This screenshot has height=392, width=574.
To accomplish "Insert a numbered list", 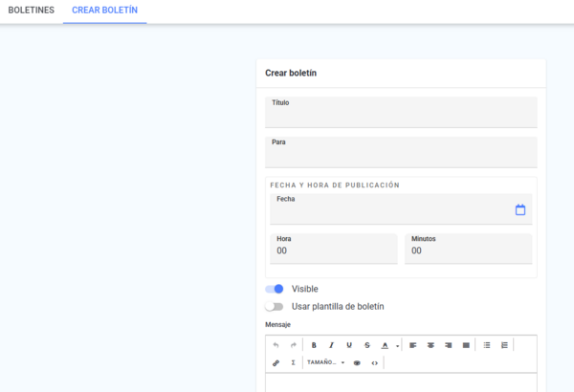I will pyautogui.click(x=504, y=345).
